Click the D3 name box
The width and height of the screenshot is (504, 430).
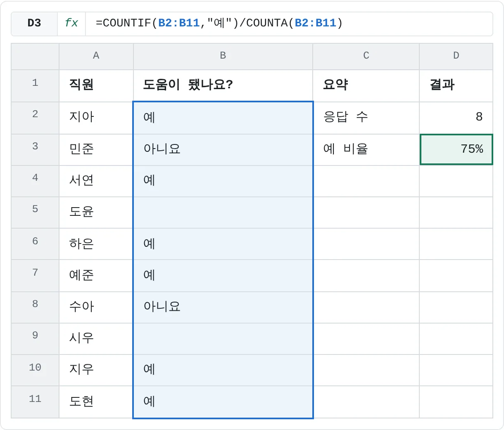34,23
